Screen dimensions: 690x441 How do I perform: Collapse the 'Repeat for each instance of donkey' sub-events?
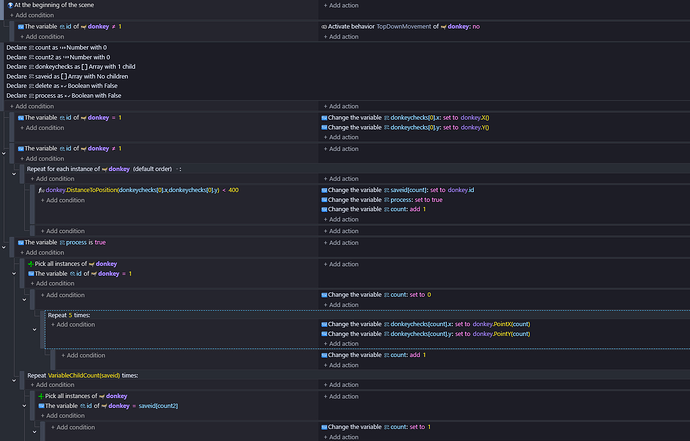click(14, 174)
